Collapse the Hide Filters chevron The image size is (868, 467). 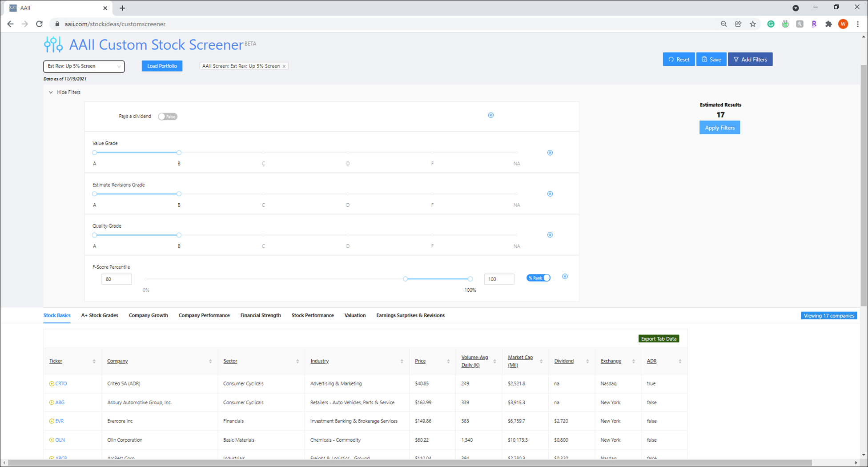[x=51, y=93]
